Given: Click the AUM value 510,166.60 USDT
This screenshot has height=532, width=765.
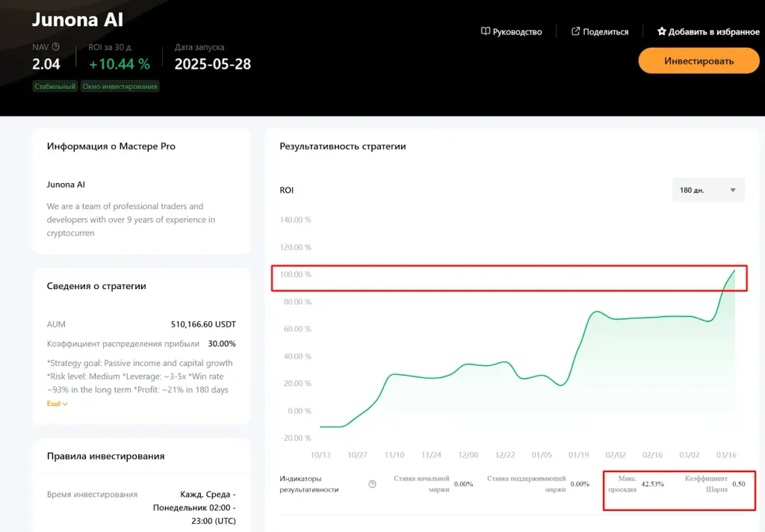Looking at the screenshot, I should pos(203,324).
